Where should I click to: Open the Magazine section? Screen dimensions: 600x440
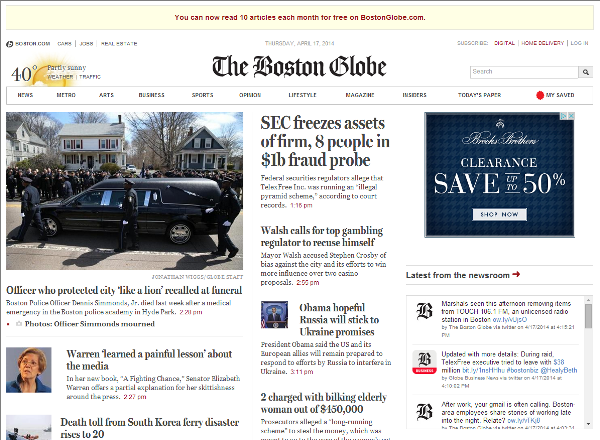(x=360, y=95)
